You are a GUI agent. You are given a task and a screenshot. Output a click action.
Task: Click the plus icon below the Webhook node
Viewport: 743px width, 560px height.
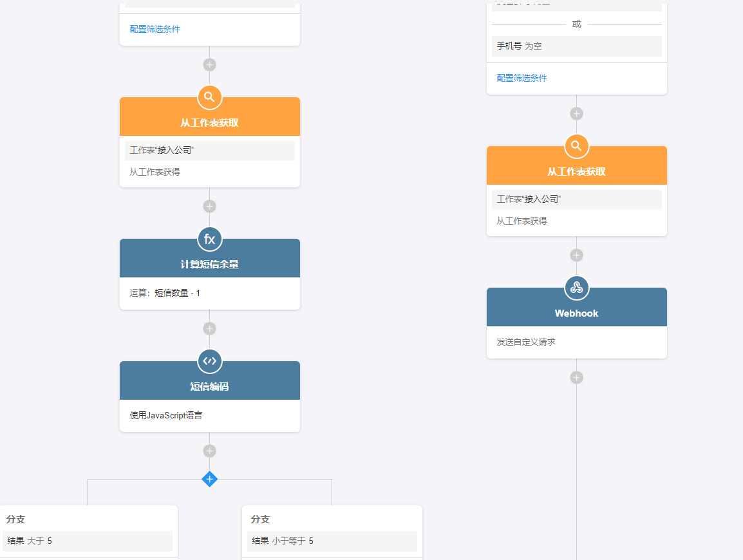[576, 377]
